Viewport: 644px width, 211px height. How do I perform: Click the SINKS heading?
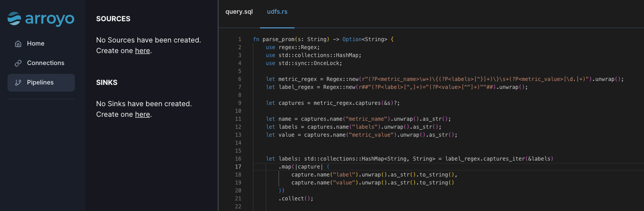(107, 83)
